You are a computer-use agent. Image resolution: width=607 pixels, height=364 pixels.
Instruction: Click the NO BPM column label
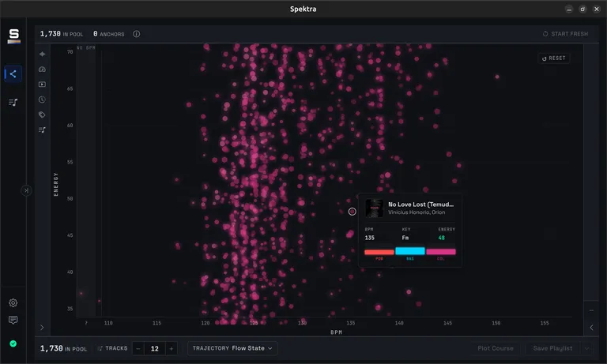tap(86, 48)
